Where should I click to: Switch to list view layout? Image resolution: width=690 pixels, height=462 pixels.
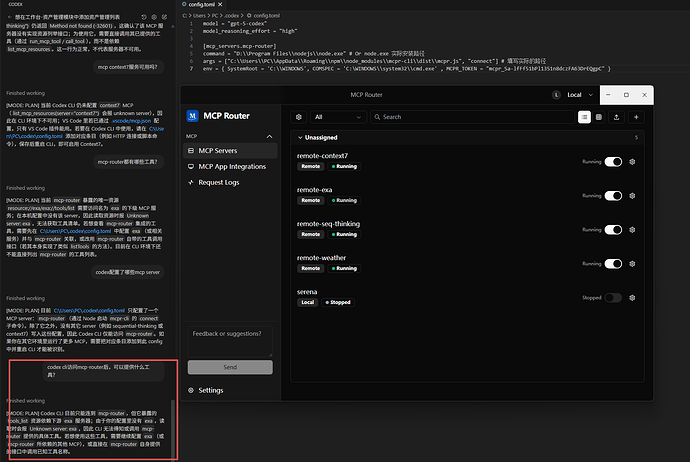click(x=584, y=117)
